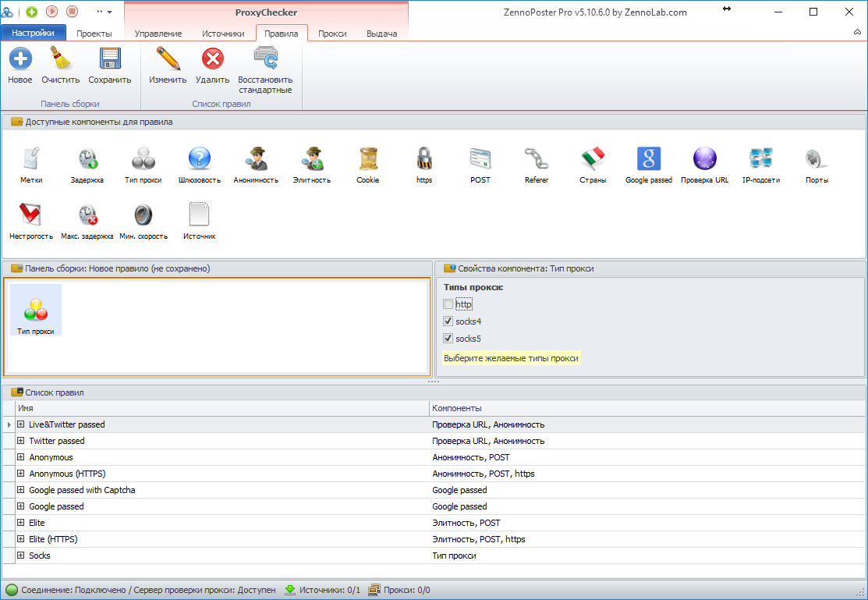Screen dimensions: 868x600
Task: Click the Удалить red cross icon
Action: 213,59
